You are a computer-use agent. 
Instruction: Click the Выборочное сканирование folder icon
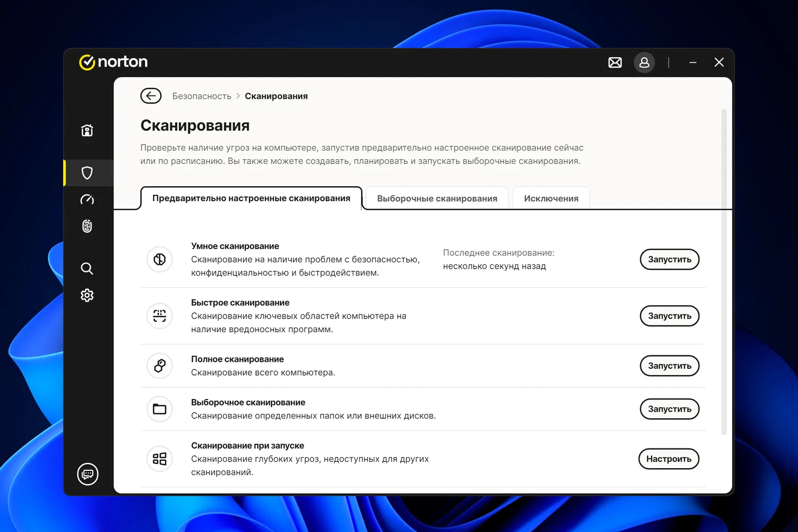pyautogui.click(x=160, y=409)
